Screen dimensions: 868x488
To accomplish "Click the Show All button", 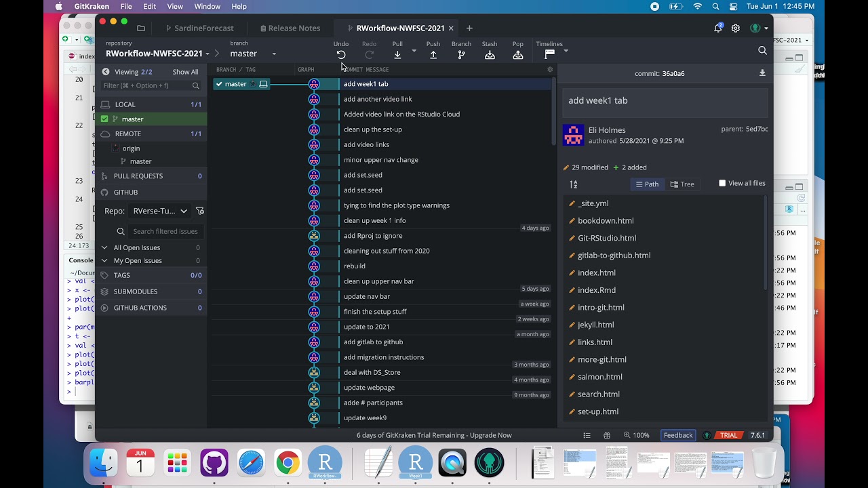I will point(185,72).
